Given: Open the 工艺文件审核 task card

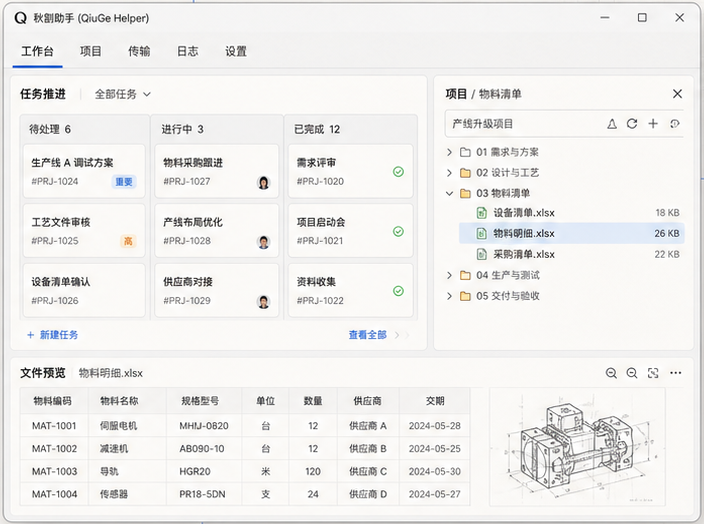Looking at the screenshot, I should [84, 231].
